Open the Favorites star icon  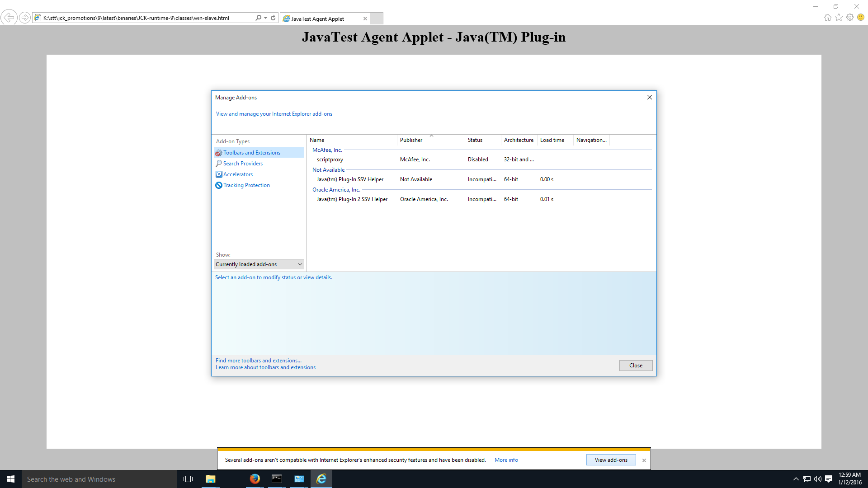point(839,18)
